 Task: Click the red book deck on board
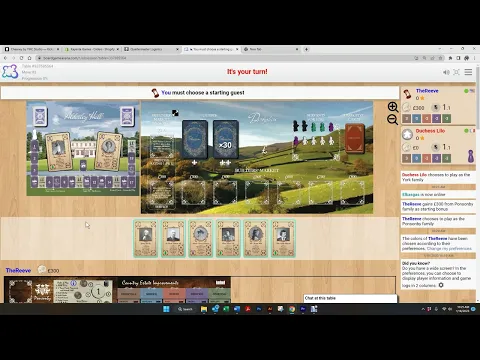(355, 138)
